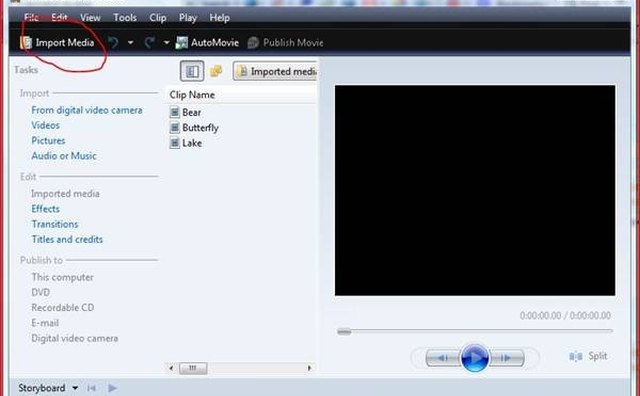Click the Titles and credits link

67,239
